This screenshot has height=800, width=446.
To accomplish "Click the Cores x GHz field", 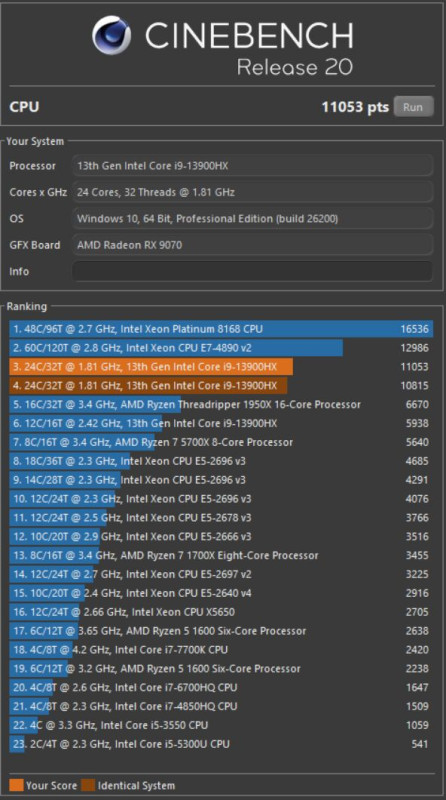I will click(x=252, y=192).
